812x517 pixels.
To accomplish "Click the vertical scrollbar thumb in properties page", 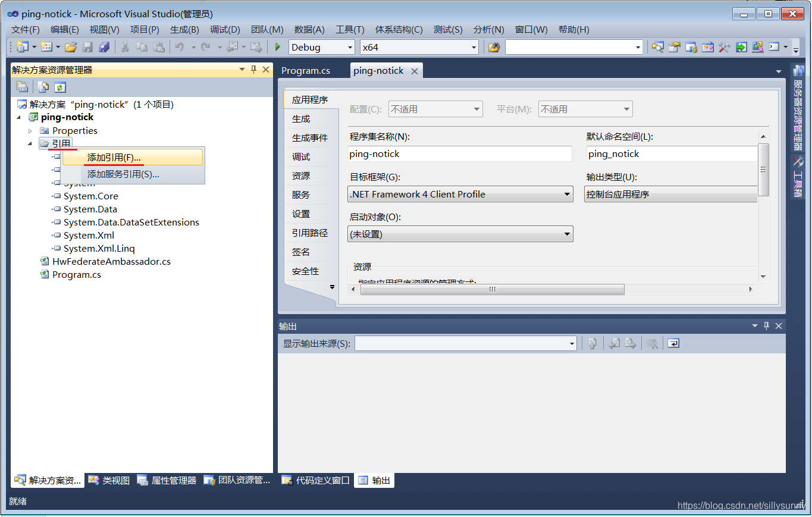I will pyautogui.click(x=763, y=170).
